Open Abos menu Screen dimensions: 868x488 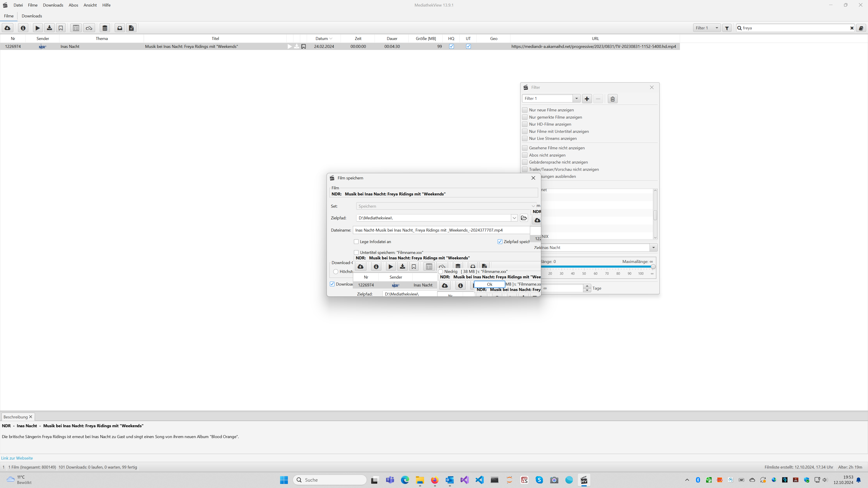[x=73, y=5]
